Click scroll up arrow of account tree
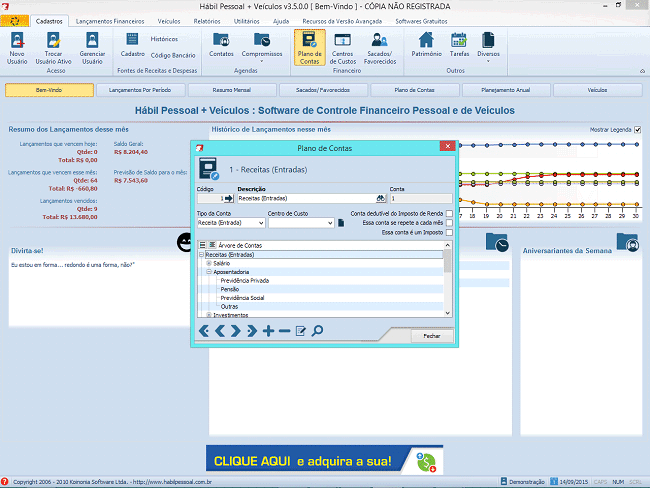The width and height of the screenshot is (650, 488). point(447,245)
